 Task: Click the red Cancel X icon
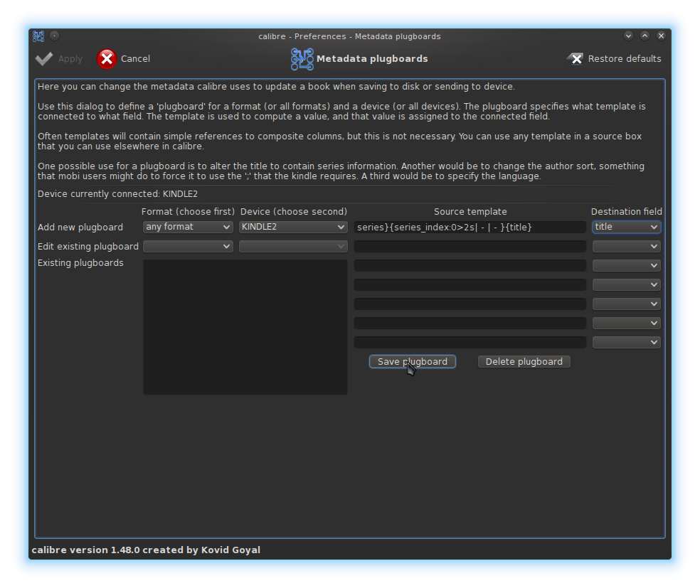(107, 59)
